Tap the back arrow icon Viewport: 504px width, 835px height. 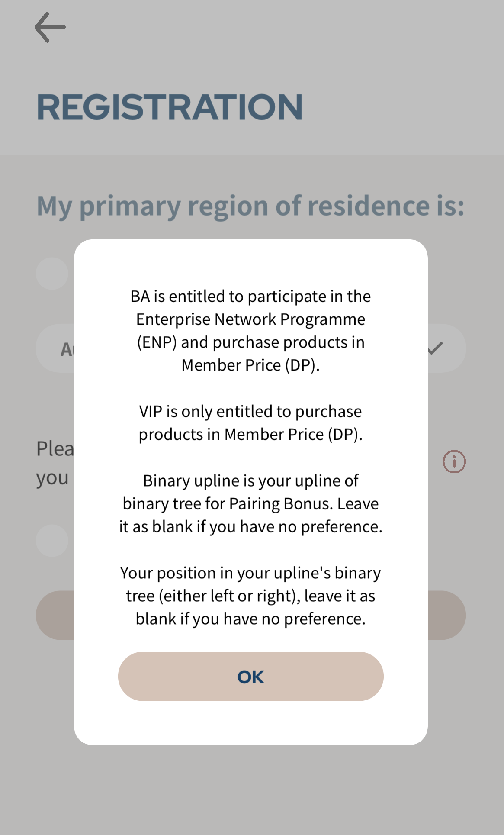coord(50,27)
